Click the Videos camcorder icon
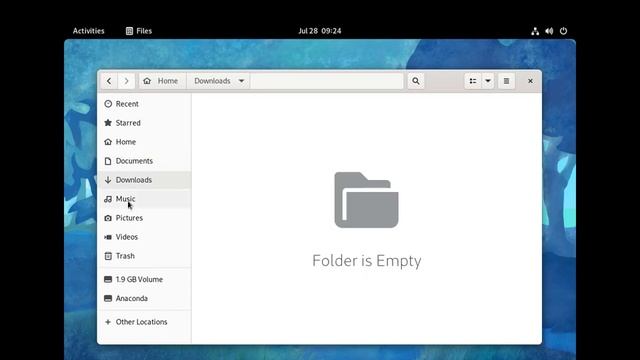This screenshot has height=360, width=640. click(108, 237)
